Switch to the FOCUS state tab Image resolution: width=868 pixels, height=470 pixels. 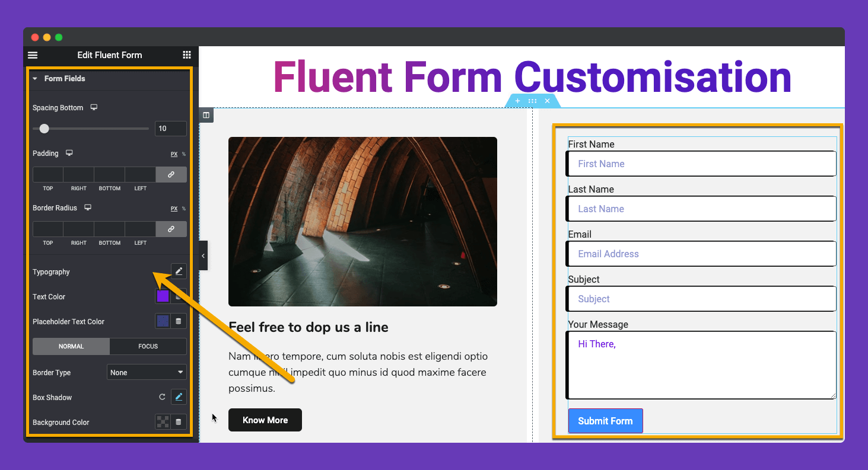(x=148, y=346)
